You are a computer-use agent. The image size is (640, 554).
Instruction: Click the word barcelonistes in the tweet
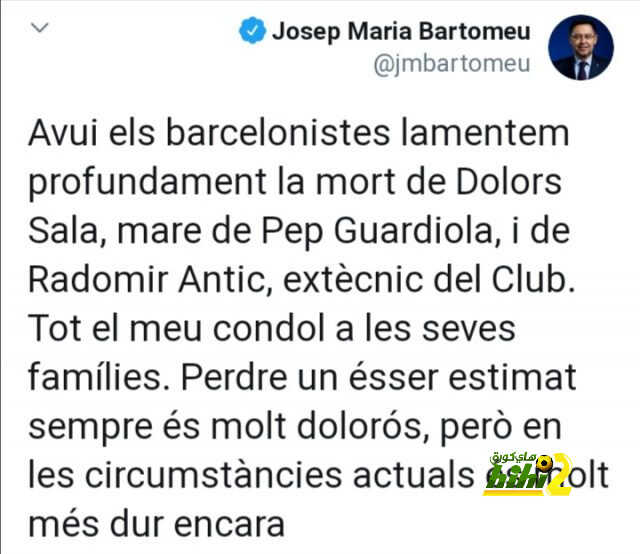[278, 133]
